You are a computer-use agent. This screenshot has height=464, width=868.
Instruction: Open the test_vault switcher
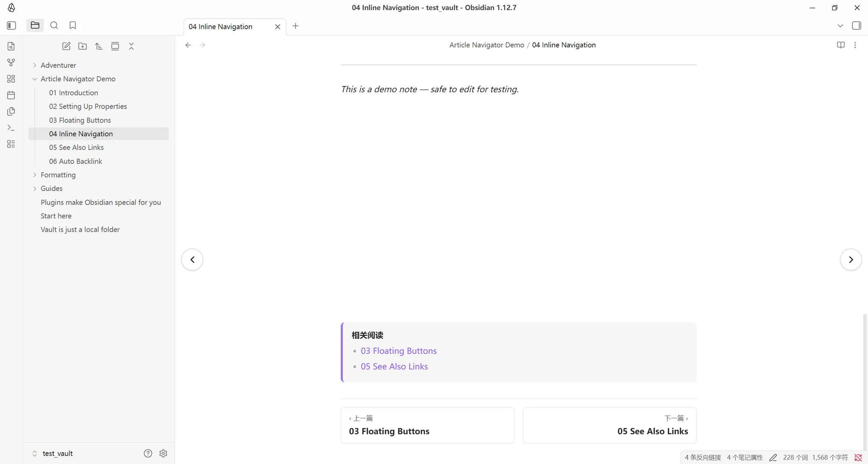(53, 453)
